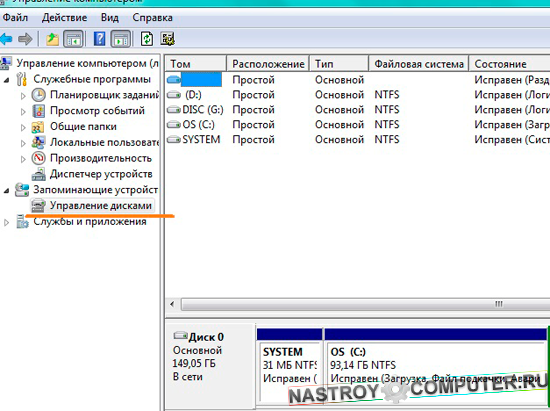Refresh with the green arrows icon

[147, 39]
